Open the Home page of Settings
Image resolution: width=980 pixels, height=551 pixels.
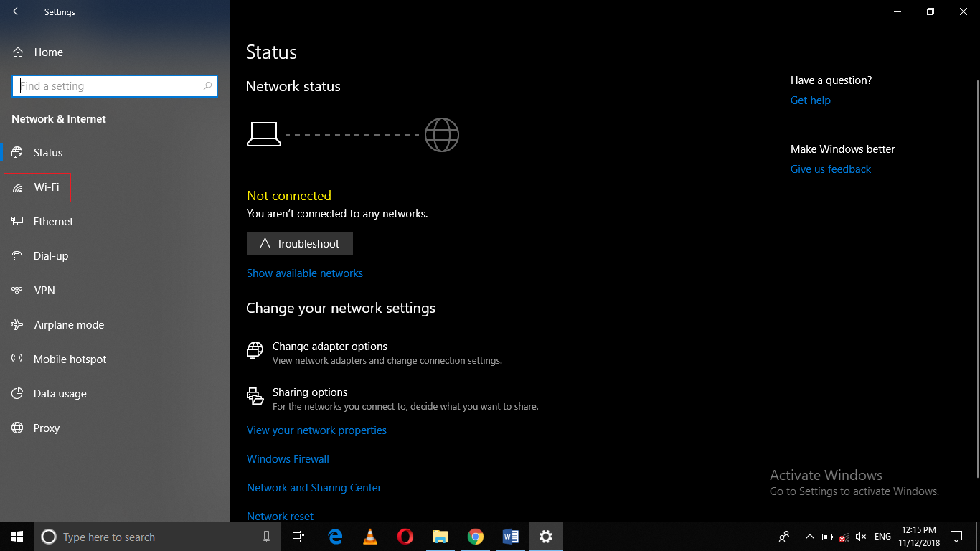[x=48, y=52]
